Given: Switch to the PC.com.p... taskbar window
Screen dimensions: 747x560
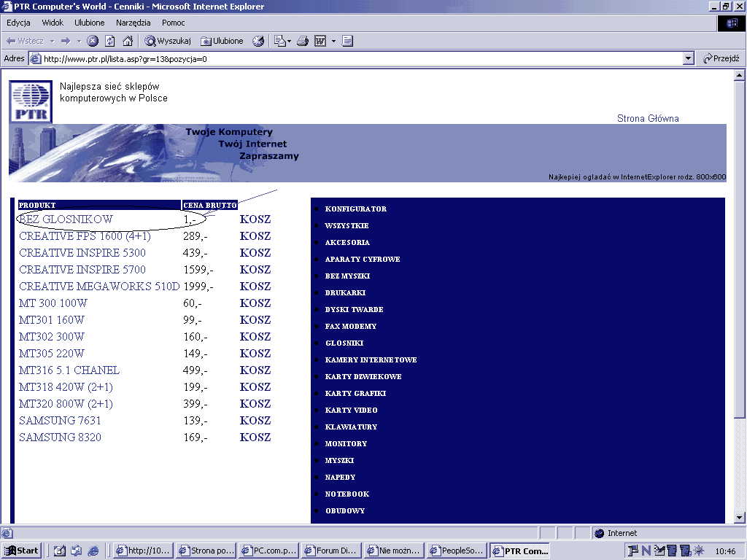Looking at the screenshot, I should 268,551.
